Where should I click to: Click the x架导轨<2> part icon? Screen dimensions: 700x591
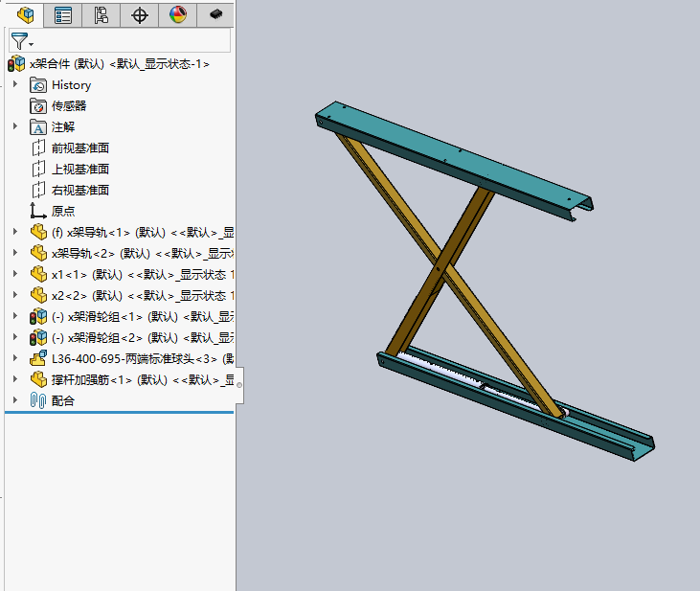38,253
